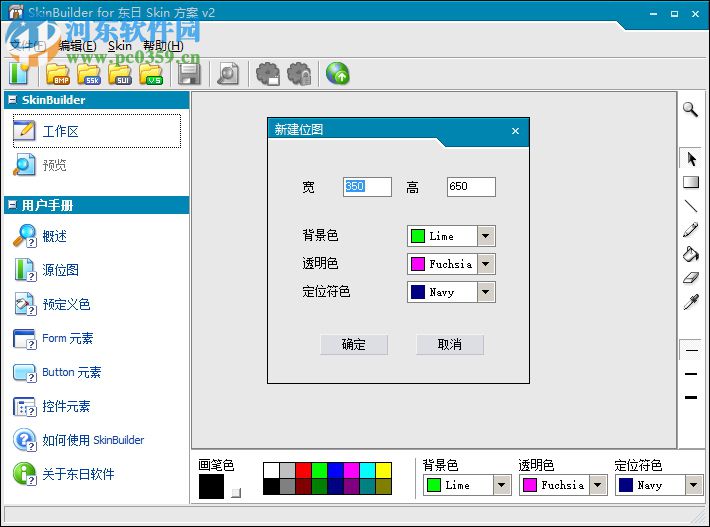Pick the bright green palette swatch

pyautogui.click(x=319, y=470)
